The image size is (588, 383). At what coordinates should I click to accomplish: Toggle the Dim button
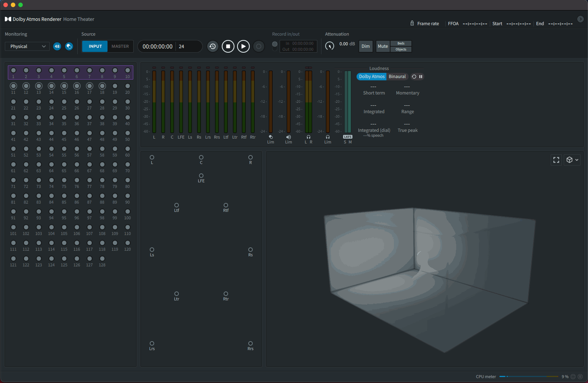tap(365, 46)
